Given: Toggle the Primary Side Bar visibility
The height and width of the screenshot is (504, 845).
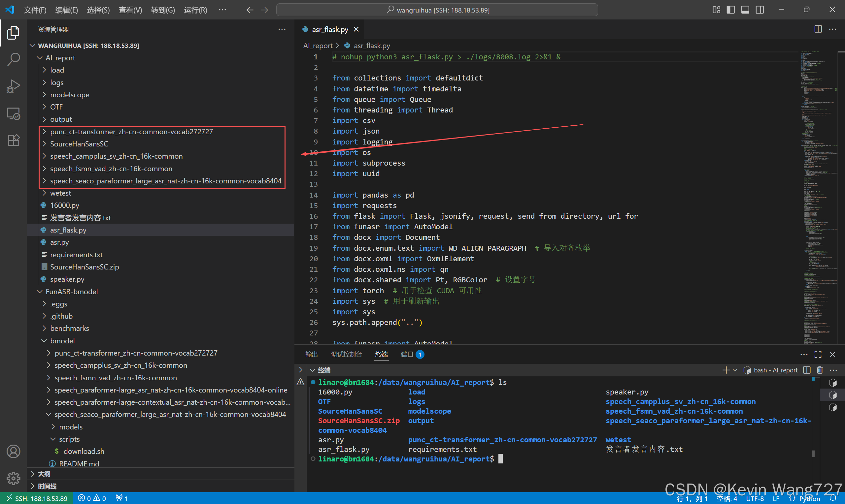Looking at the screenshot, I should pos(730,10).
